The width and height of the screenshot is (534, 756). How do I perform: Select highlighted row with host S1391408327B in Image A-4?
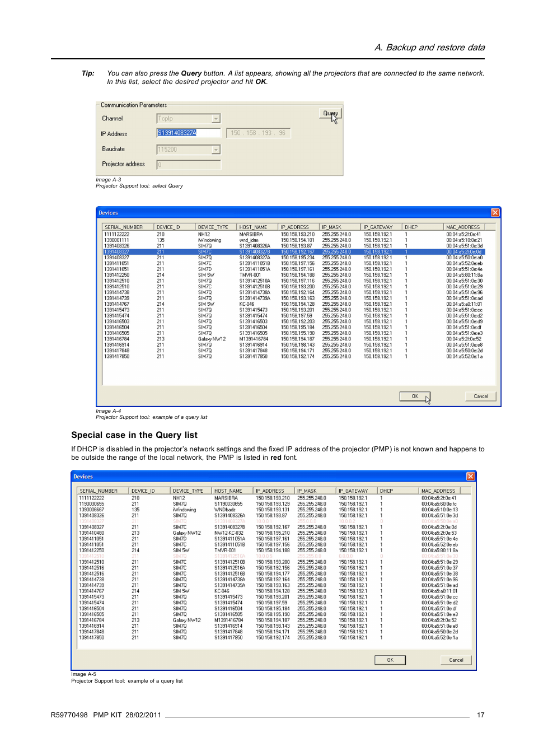(x=294, y=252)
